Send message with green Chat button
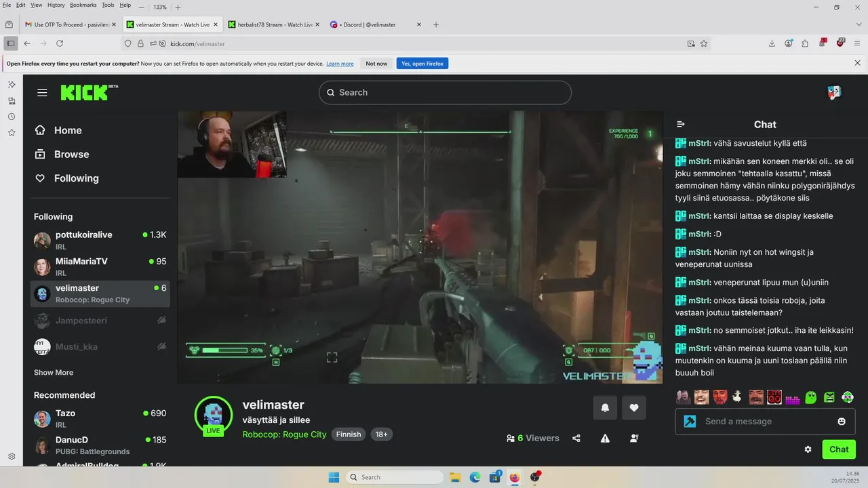This screenshot has height=488, width=868. pos(839,449)
